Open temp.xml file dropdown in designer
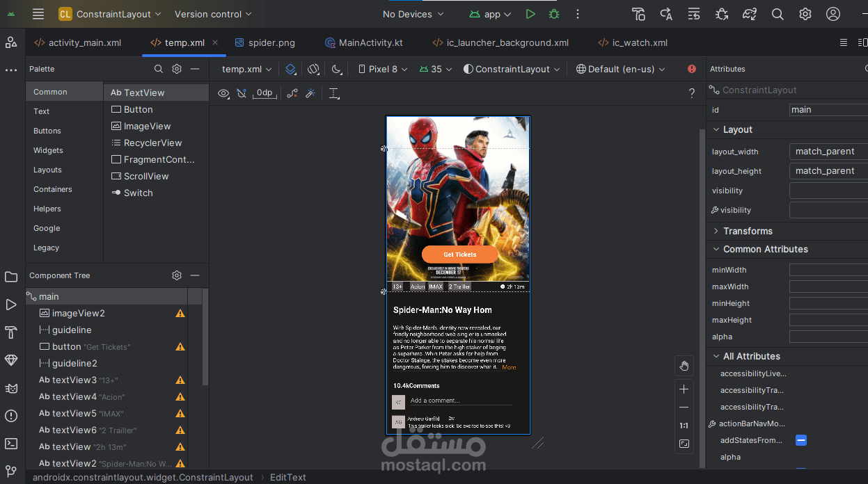The image size is (868, 484). 247,69
